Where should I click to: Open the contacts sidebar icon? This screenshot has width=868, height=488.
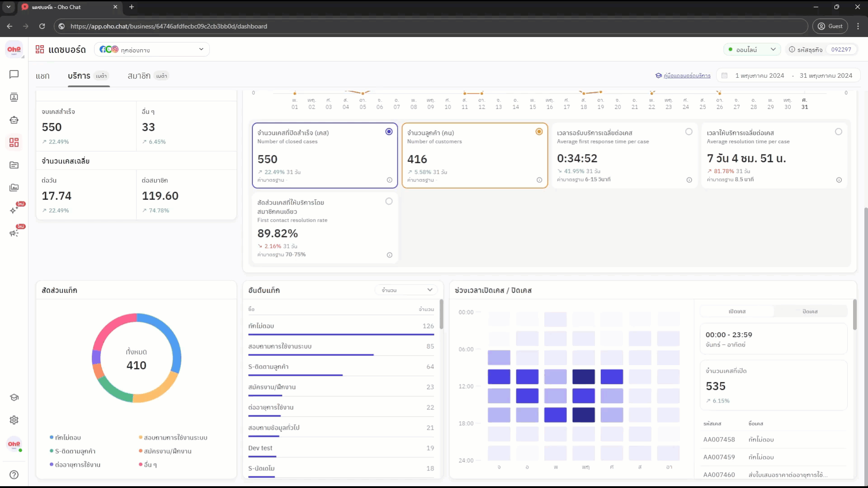coord(14,97)
